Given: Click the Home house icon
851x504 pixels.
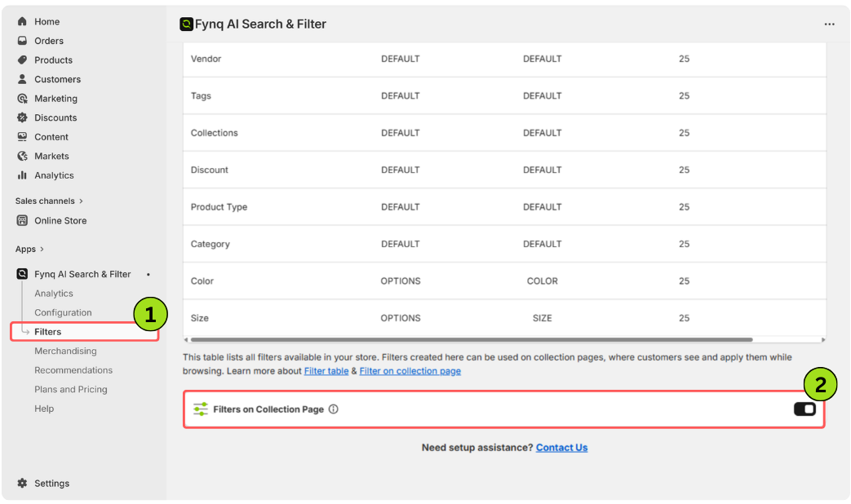Looking at the screenshot, I should click(x=22, y=22).
